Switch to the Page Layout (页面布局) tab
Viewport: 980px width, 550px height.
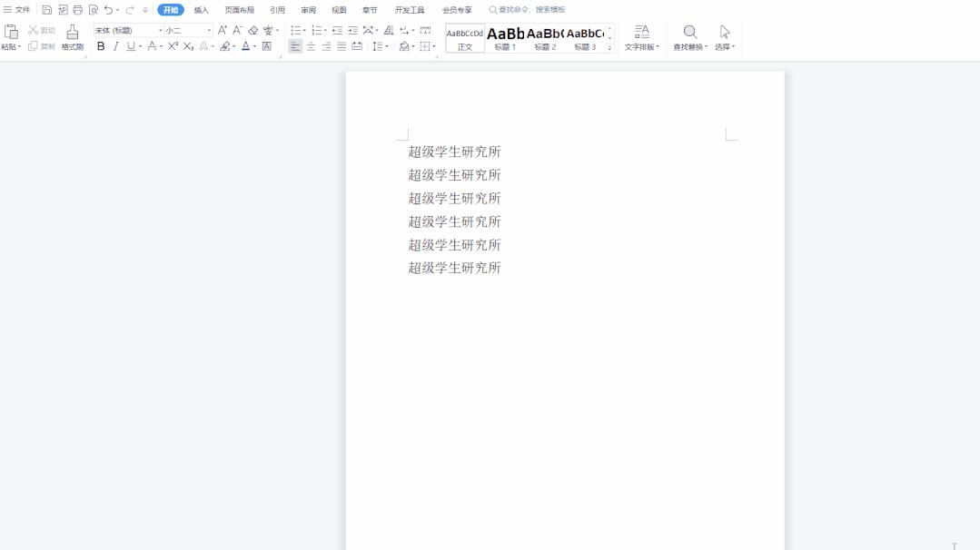(x=240, y=10)
